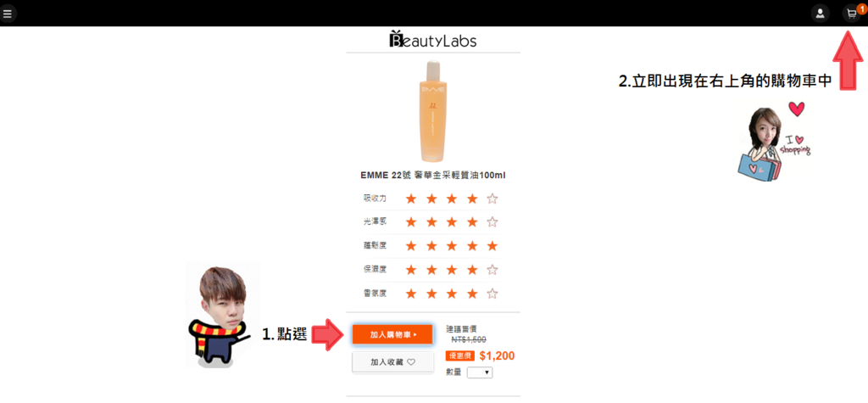Click the I love shopping girl cartoon
Image resolution: width=868 pixels, height=403 pixels.
point(775,140)
